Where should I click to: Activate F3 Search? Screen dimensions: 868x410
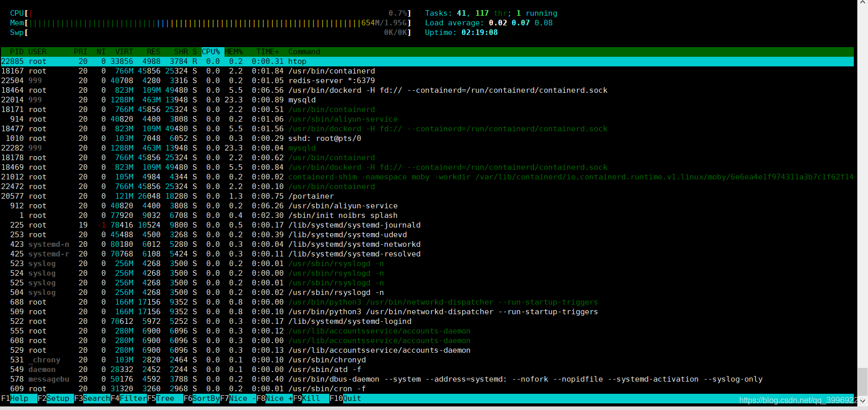92,398
